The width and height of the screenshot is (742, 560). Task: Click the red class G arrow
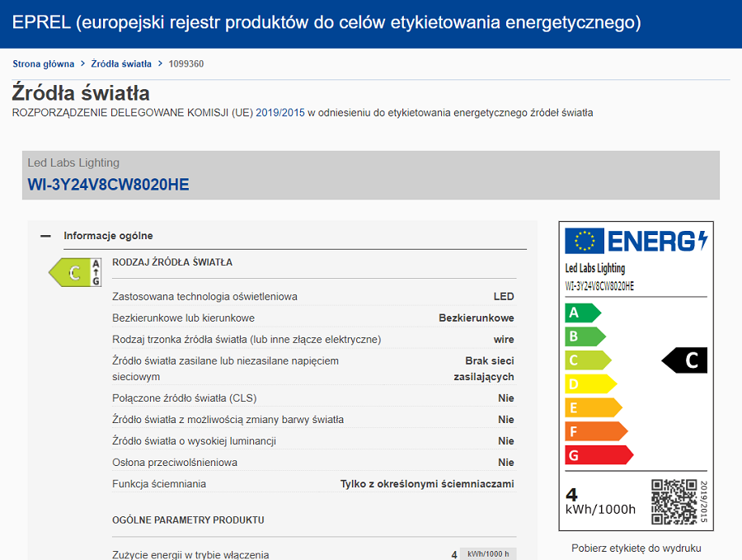pos(599,455)
